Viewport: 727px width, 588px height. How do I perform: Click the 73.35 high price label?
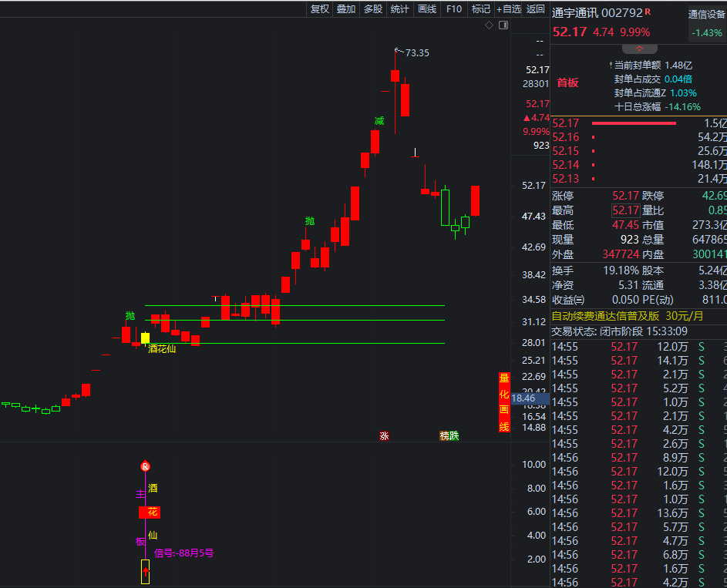[x=417, y=53]
